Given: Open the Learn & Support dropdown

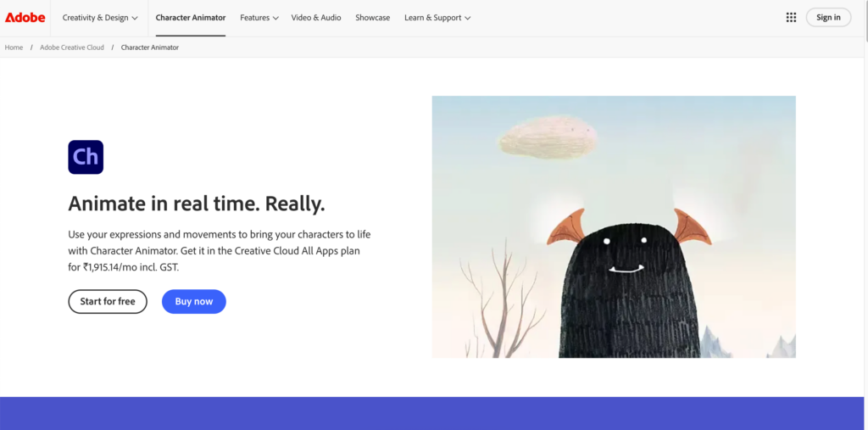Looking at the screenshot, I should point(437,18).
